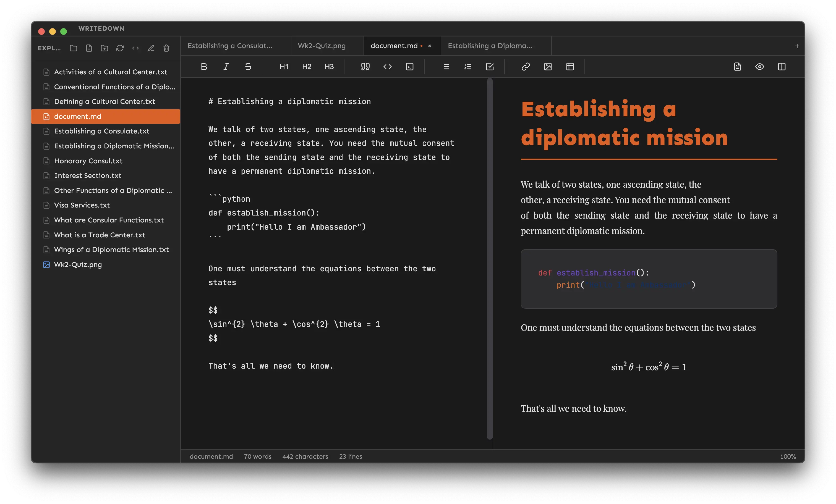
Task: Insert a hyperlink
Action: [525, 67]
